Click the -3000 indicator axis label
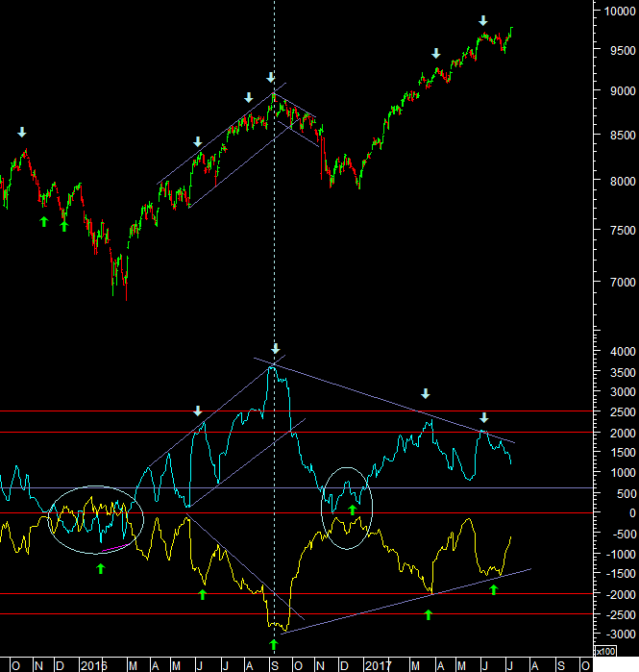This screenshot has width=639, height=672. 621,635
